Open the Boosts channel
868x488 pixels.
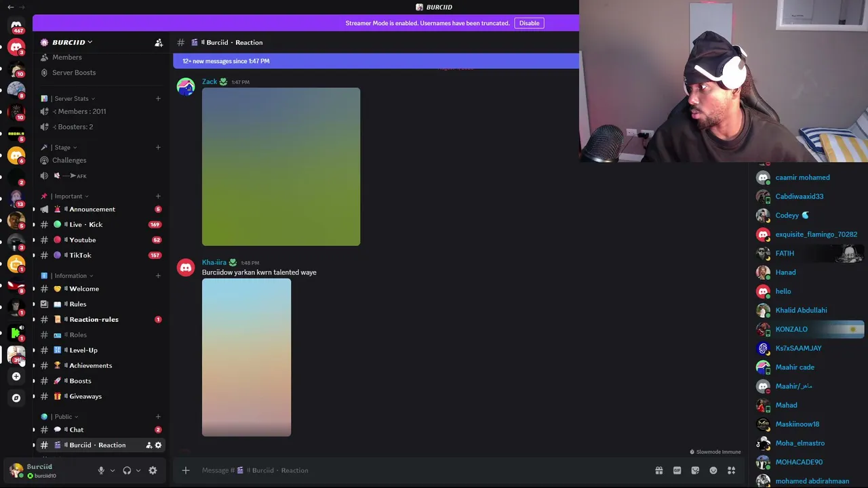tap(100, 381)
